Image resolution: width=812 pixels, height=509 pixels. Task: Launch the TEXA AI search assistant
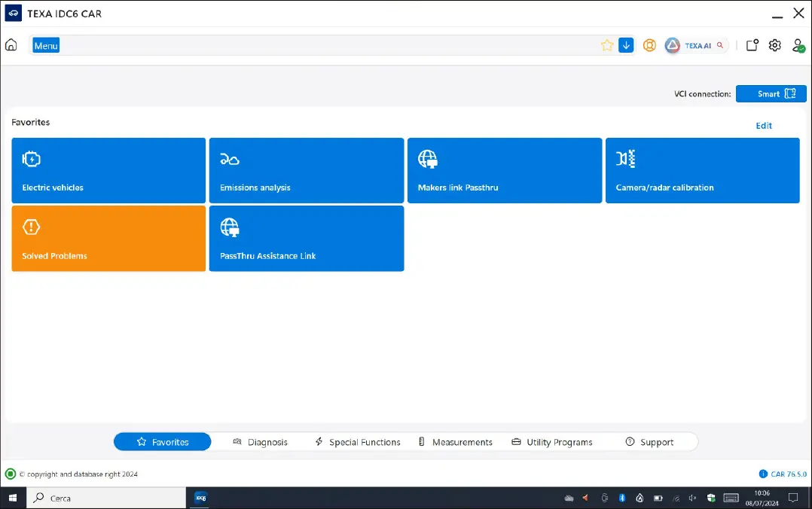[x=696, y=45]
